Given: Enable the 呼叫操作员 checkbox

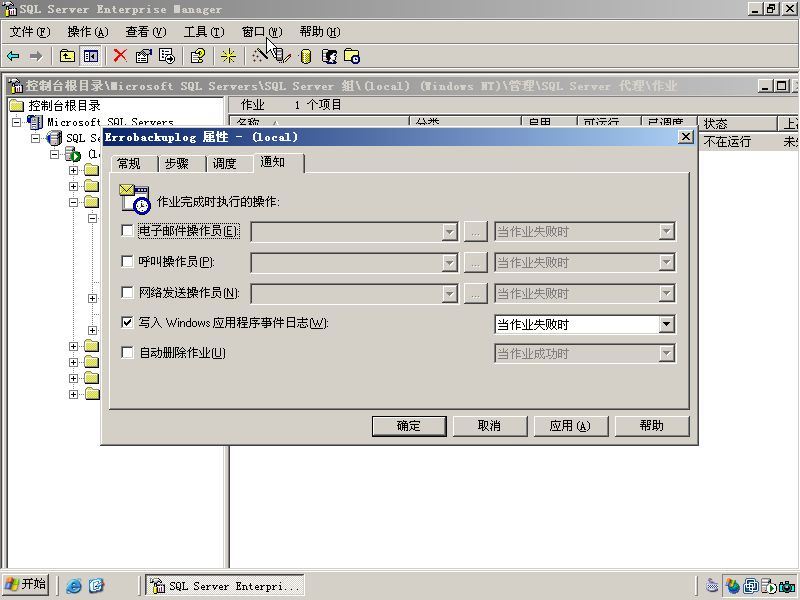Looking at the screenshot, I should pyautogui.click(x=127, y=261).
